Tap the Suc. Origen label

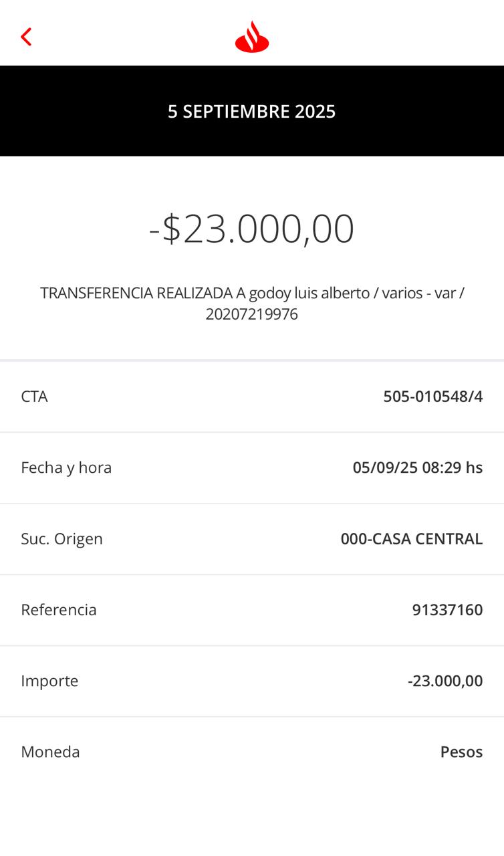pyautogui.click(x=61, y=539)
